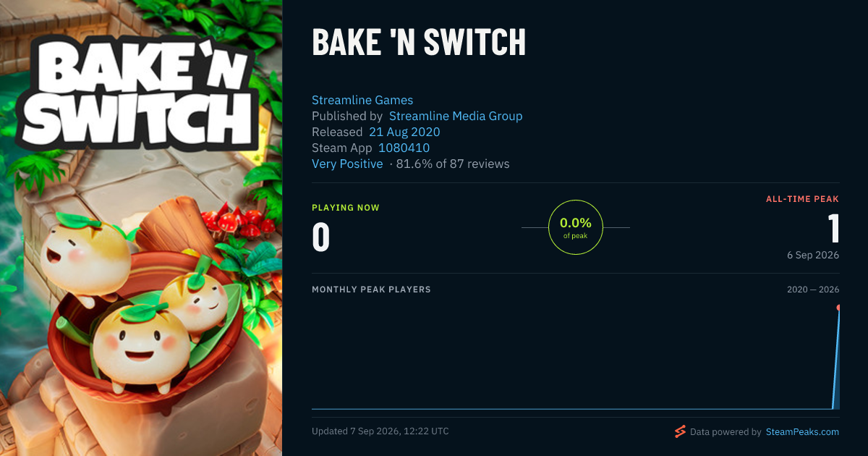
Task: Open the Streamline Media Group publisher link
Action: [456, 116]
